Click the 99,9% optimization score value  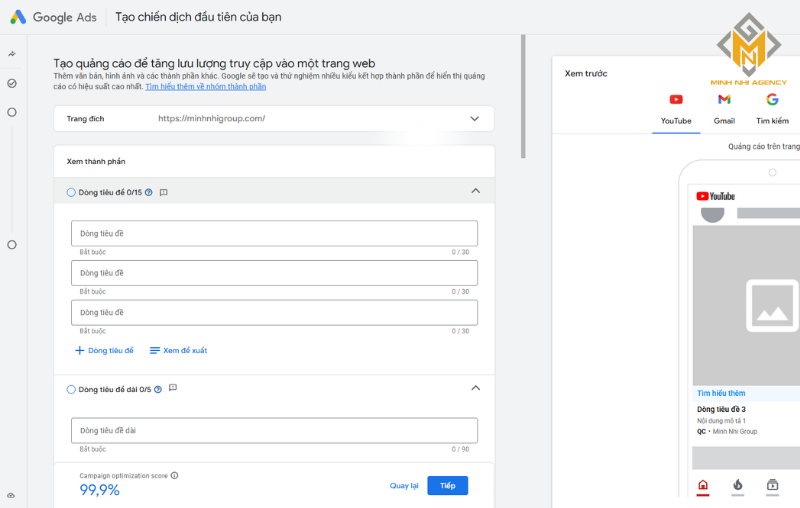pos(99,490)
